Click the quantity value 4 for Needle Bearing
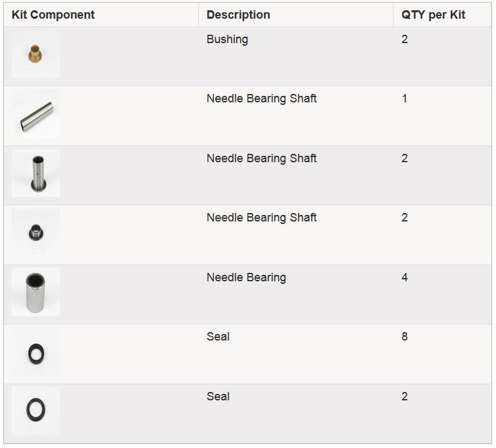 point(405,277)
